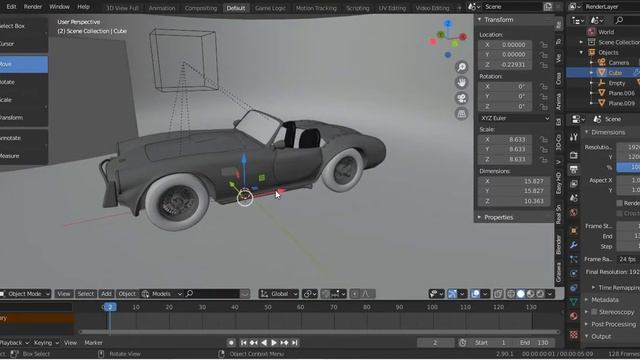Image resolution: width=640 pixels, height=360 pixels.
Task: Click the viewport zoom magnifier icon
Action: [x=461, y=67]
